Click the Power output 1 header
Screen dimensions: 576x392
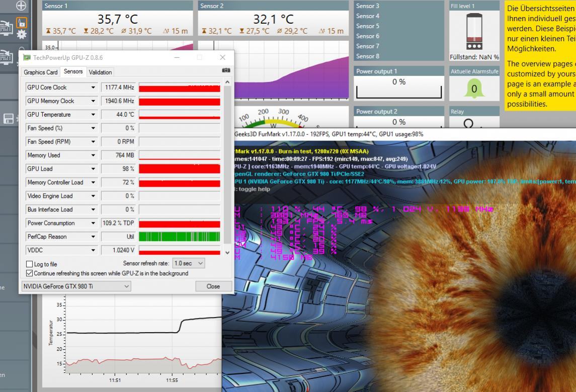click(x=399, y=71)
